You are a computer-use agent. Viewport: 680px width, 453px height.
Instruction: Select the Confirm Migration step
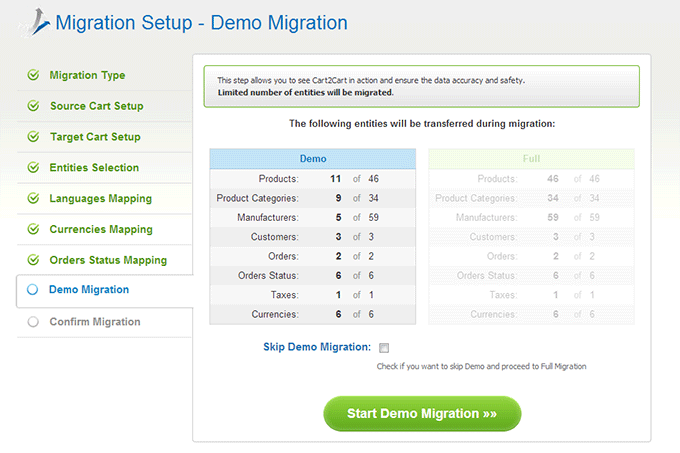95,322
